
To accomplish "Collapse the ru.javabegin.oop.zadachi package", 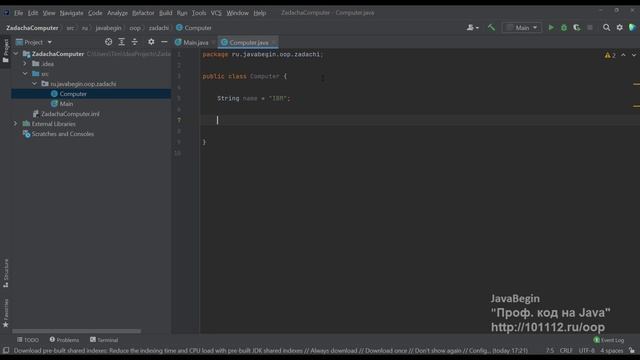I will 35,84.
